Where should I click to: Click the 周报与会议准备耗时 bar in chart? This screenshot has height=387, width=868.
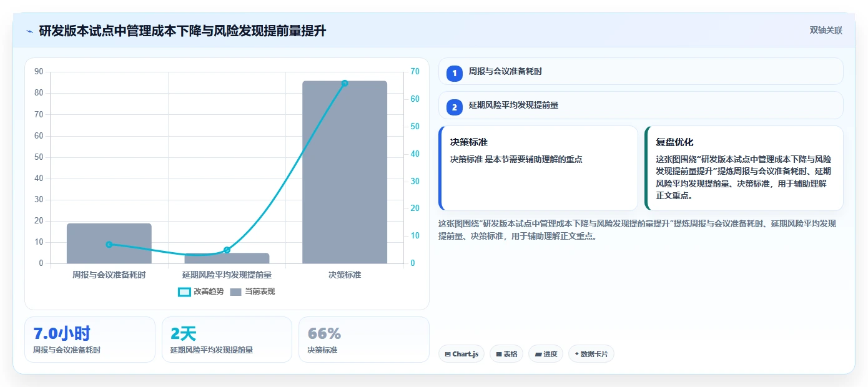click(109, 243)
